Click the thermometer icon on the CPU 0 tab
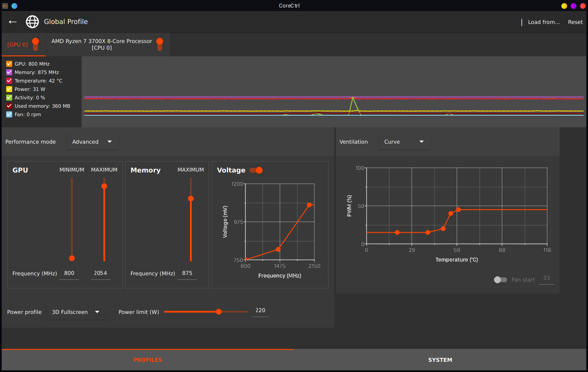This screenshot has height=372, width=588. coord(160,44)
